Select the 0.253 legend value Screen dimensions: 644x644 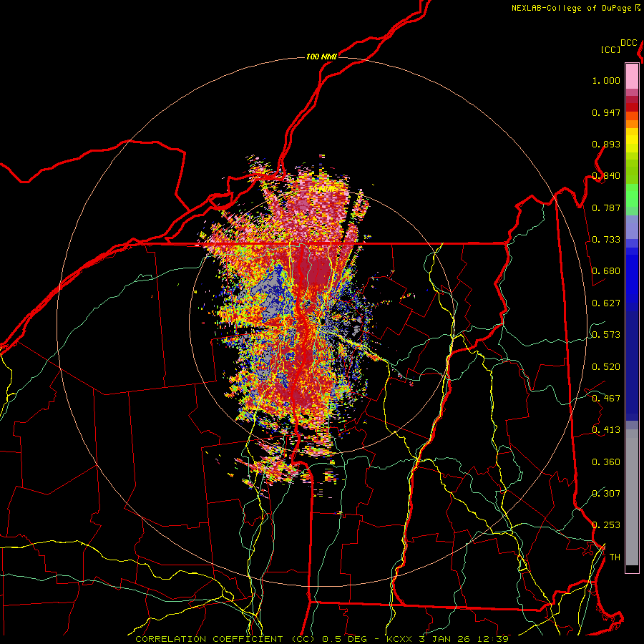coord(606,525)
